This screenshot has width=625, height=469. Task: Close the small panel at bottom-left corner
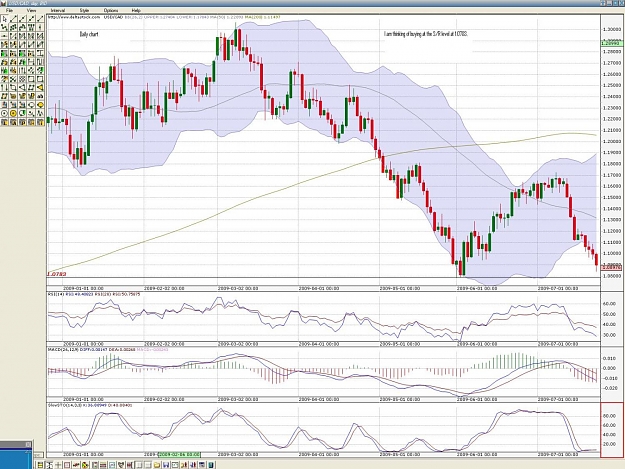tap(28, 444)
